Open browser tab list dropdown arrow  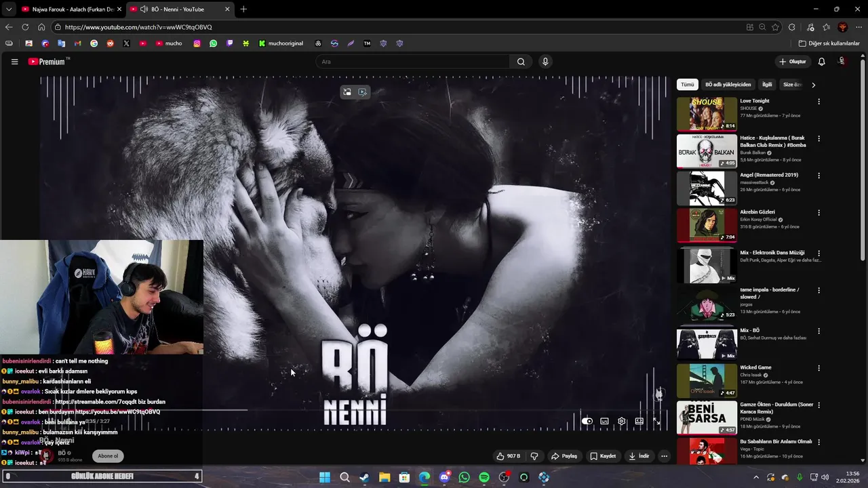[9, 9]
